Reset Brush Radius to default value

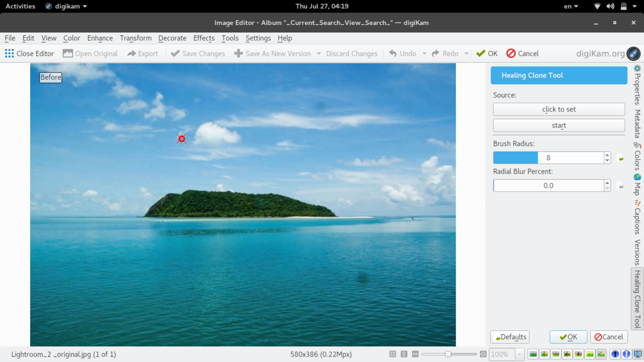coord(620,158)
